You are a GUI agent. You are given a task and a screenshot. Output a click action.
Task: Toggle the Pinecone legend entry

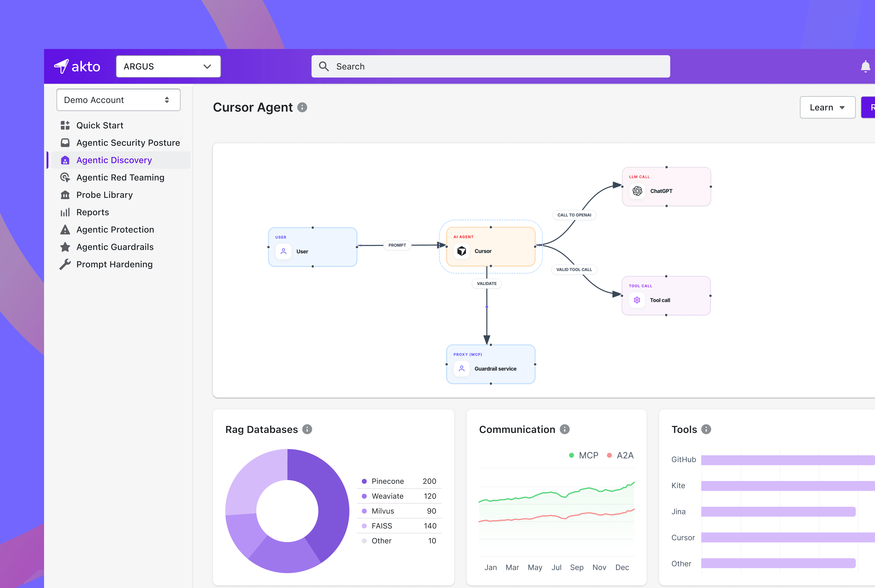[387, 481]
